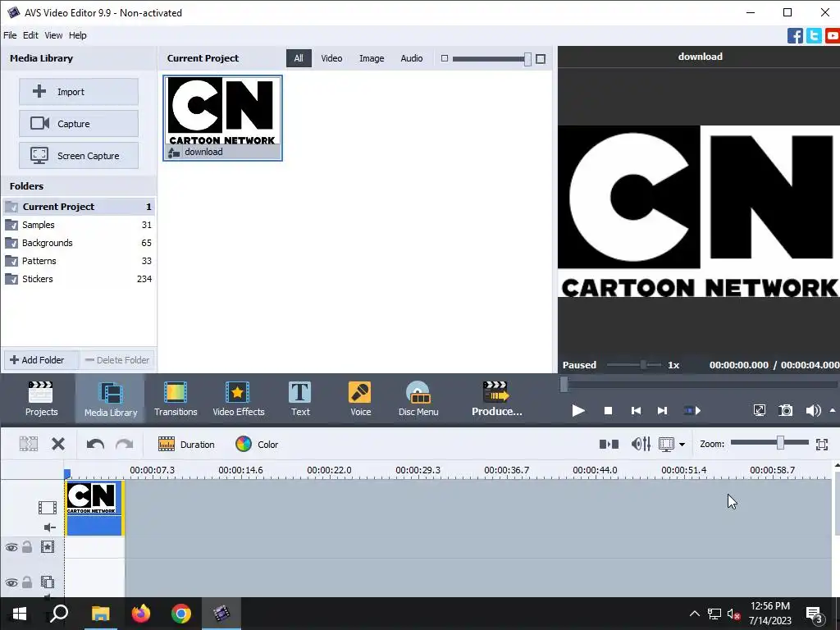
Task: Set largest thumbnail size icon
Action: (x=541, y=59)
